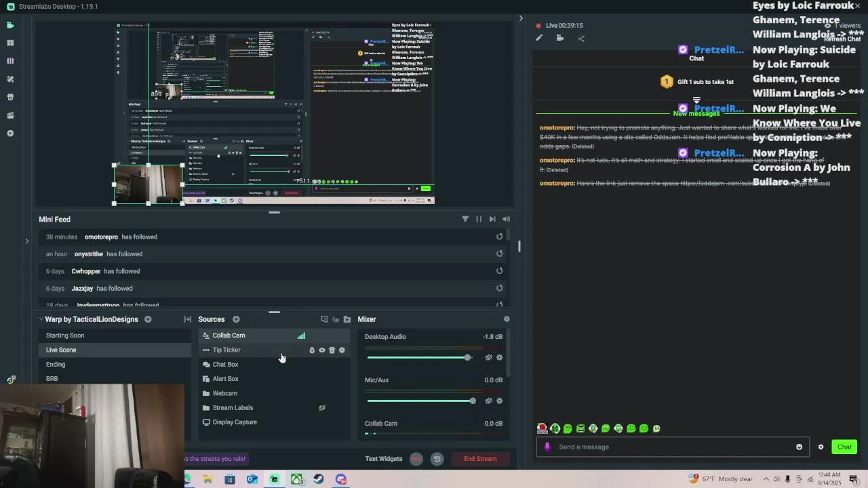Open Mic/Aux settings gear

pos(500,401)
